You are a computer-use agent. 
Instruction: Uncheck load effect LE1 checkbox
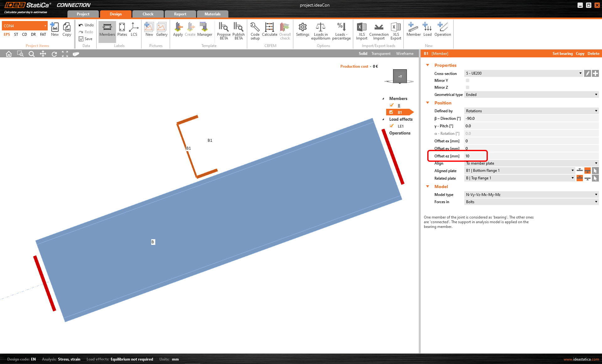(392, 126)
